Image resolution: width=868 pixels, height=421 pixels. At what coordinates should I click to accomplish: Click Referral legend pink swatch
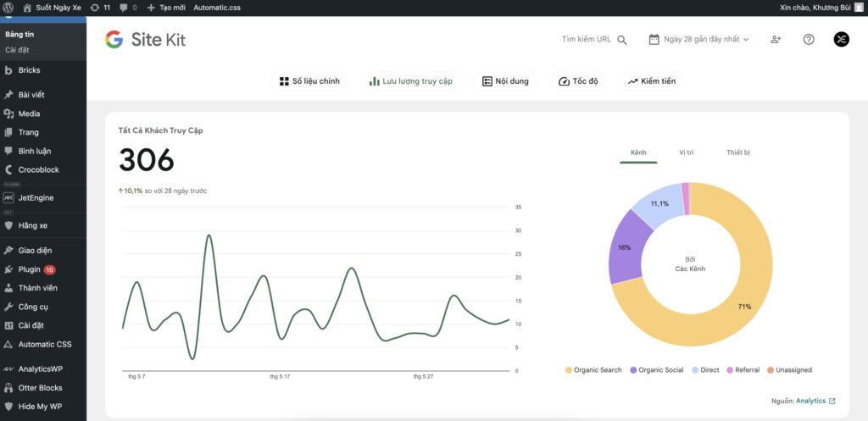730,370
